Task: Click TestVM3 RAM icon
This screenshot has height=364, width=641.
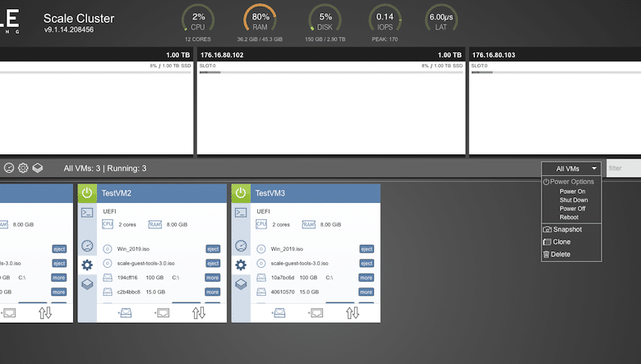Action: coord(309,224)
